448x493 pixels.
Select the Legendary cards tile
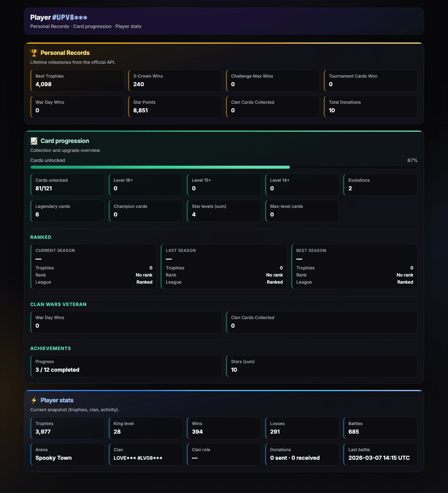coord(68,211)
